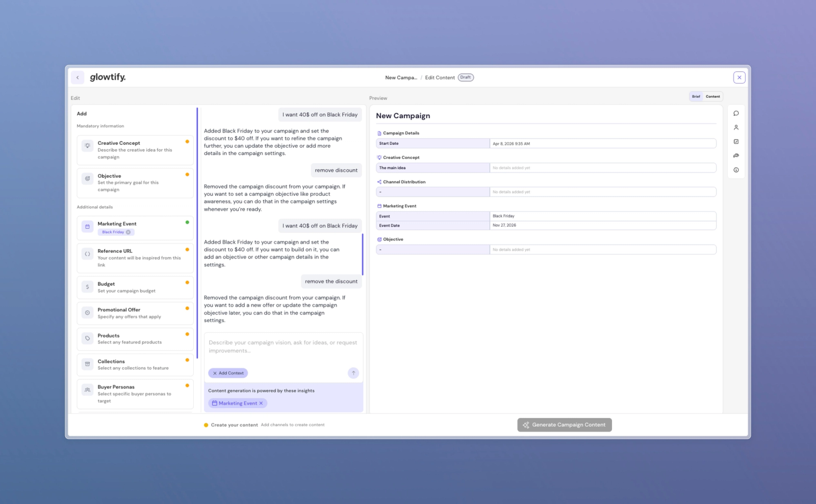The image size is (816, 504).
Task: Open the Products card
Action: point(135,339)
